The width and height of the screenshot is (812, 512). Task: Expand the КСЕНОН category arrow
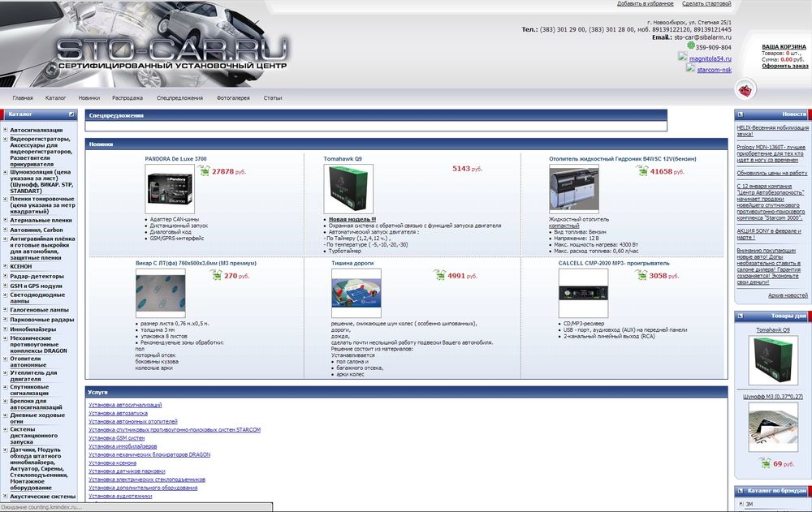[x=5, y=267]
